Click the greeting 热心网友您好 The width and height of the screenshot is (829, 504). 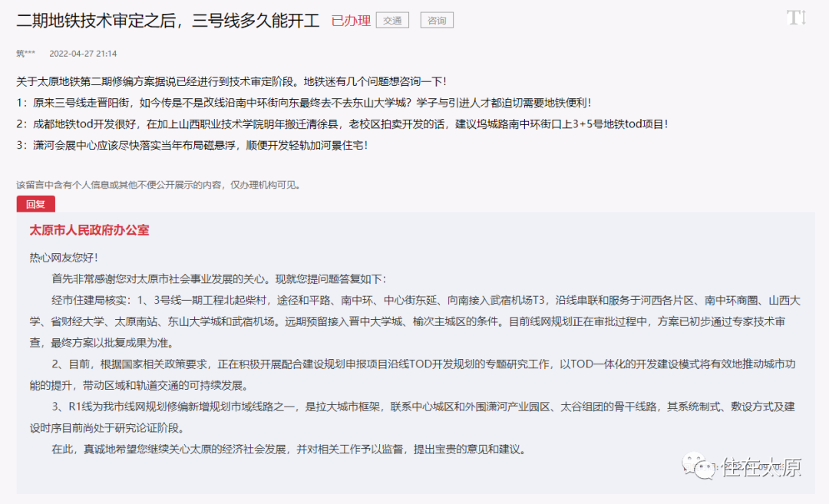coord(64,258)
